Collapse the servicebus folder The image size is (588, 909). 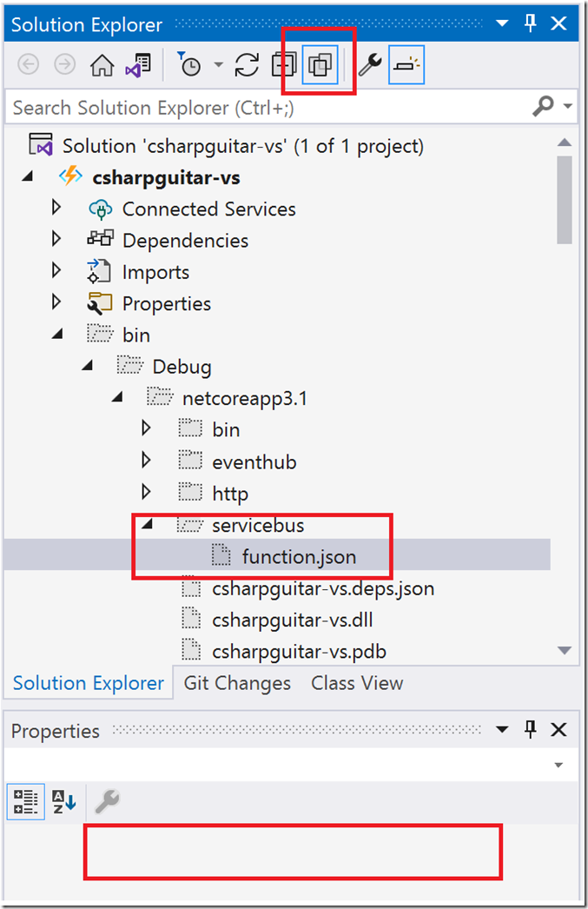point(145,524)
